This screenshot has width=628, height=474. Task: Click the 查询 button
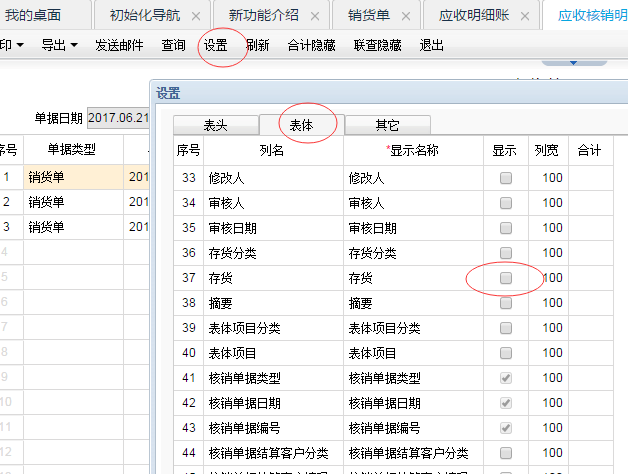tap(173, 46)
